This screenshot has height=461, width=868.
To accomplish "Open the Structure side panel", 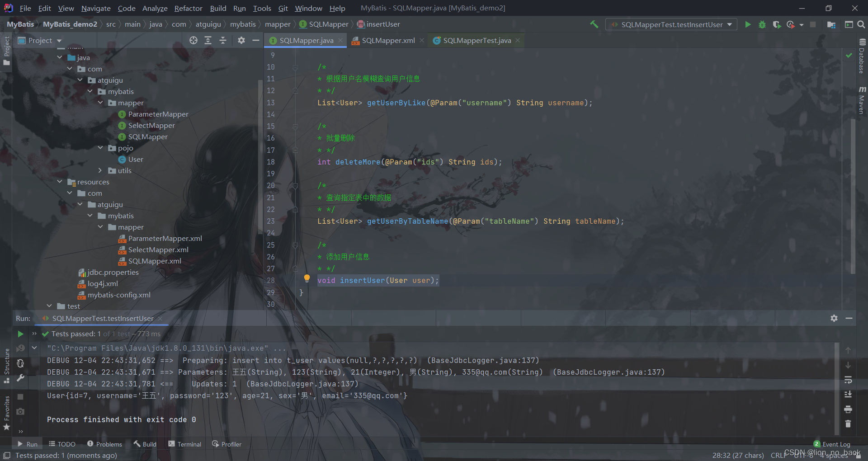I will pos(6,366).
